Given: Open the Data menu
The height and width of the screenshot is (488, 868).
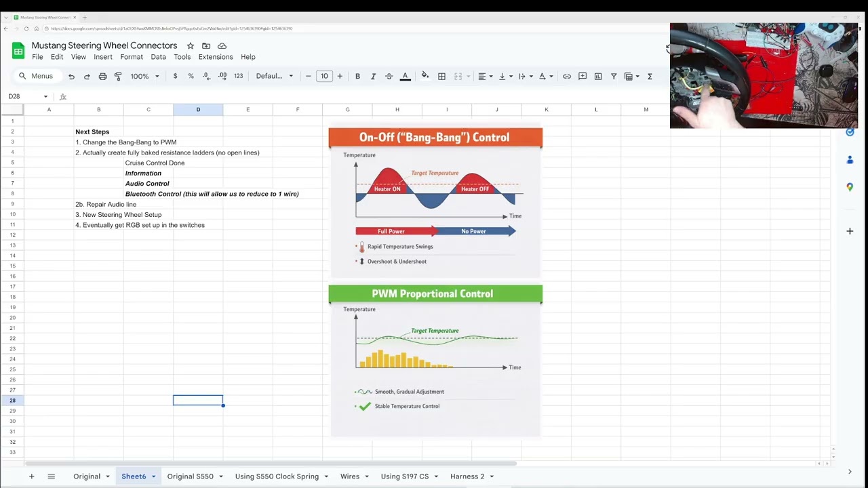Looking at the screenshot, I should 158,57.
